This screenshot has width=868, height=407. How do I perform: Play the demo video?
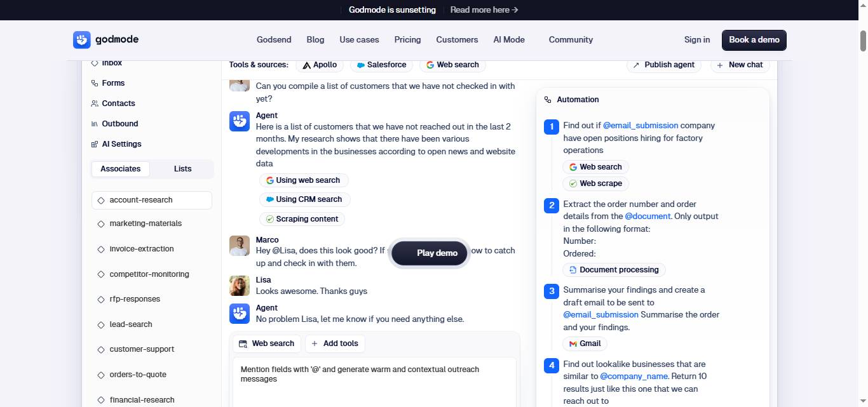pos(429,253)
